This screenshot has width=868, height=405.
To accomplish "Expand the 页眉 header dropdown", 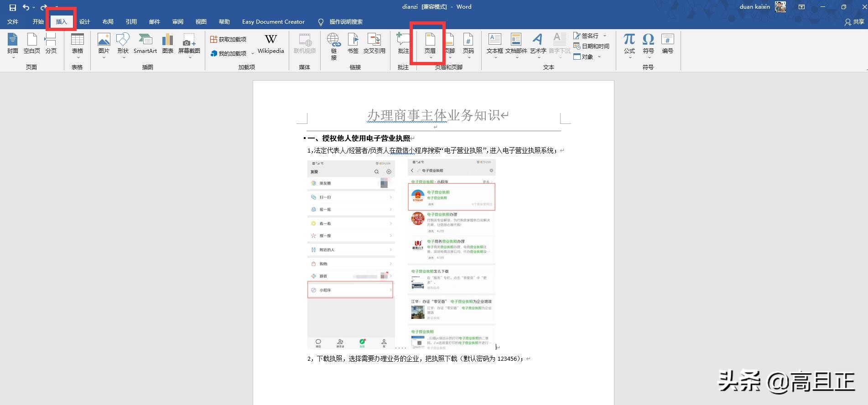I will pyautogui.click(x=431, y=58).
